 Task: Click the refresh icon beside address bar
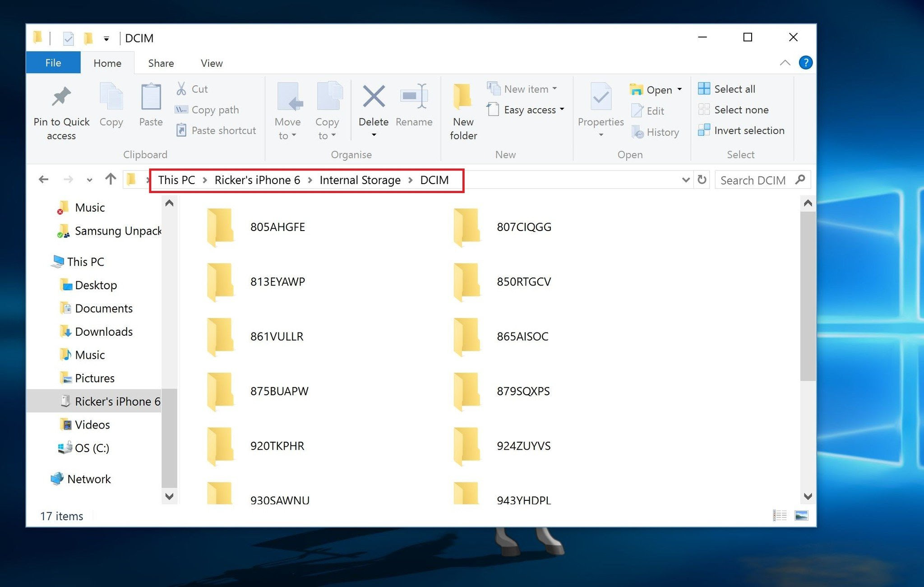[702, 180]
